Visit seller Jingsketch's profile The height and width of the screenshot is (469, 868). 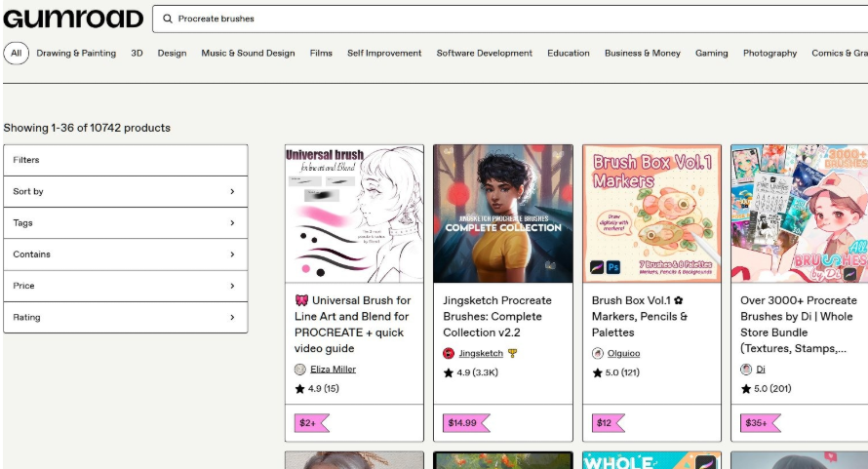[481, 353]
